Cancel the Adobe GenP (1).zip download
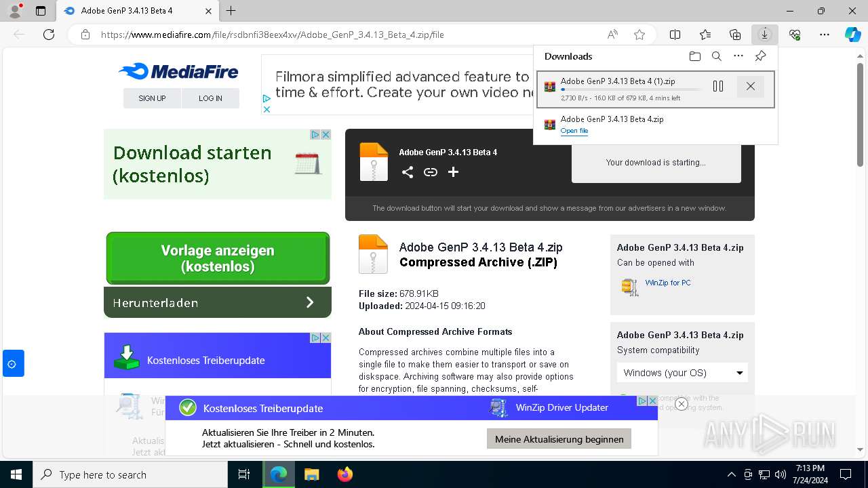 pos(750,86)
